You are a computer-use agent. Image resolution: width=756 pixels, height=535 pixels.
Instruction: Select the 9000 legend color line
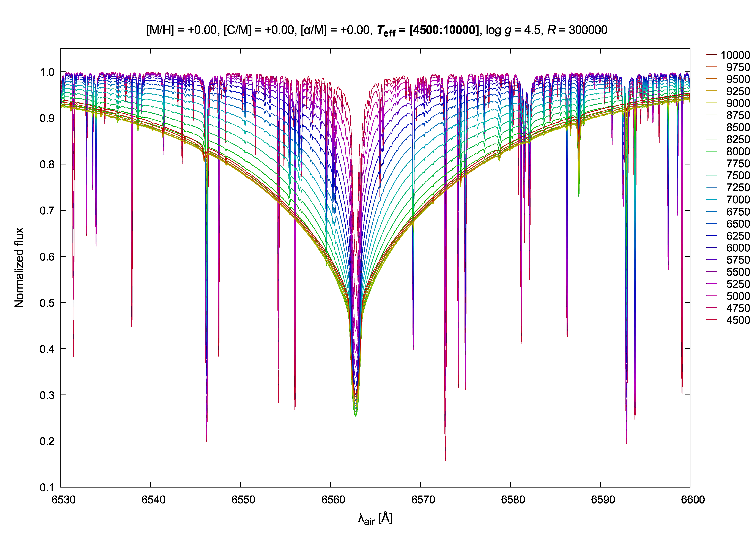click(712, 103)
